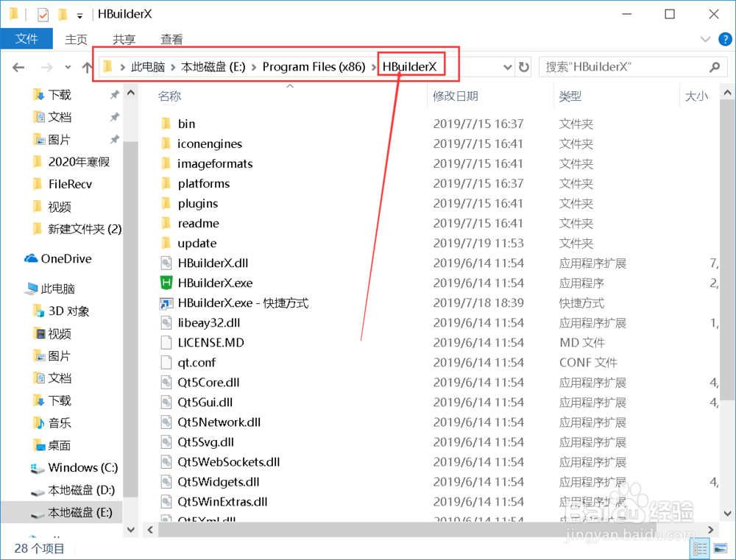Expand the ribbon with the chevron near Help
The width and height of the screenshot is (736, 560).
pyautogui.click(x=704, y=39)
